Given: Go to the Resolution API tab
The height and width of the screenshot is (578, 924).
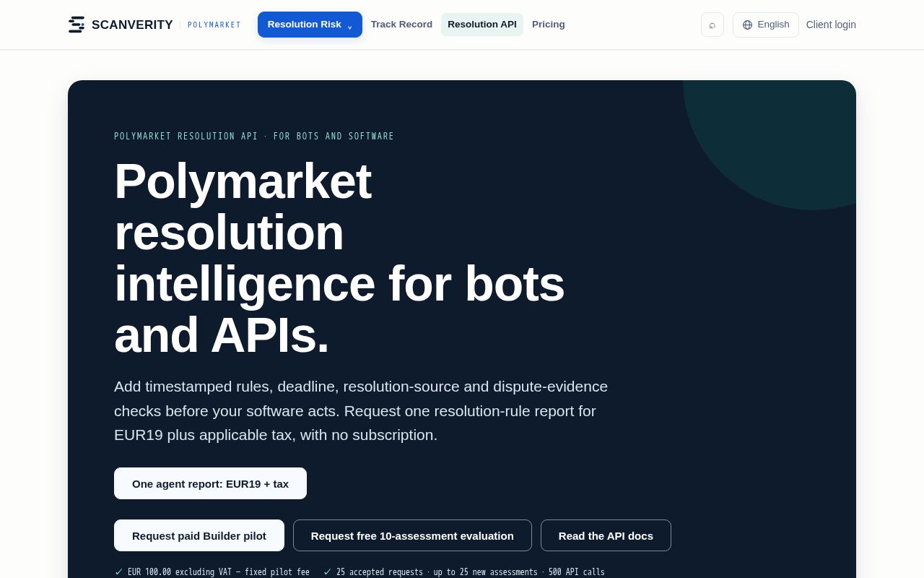Looking at the screenshot, I should 482,25.
